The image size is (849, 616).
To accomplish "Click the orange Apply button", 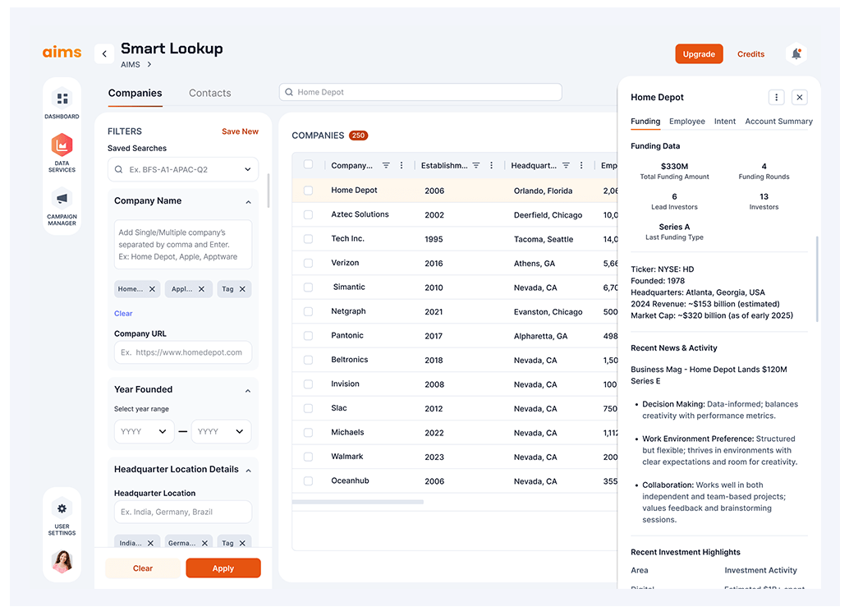I will point(223,568).
